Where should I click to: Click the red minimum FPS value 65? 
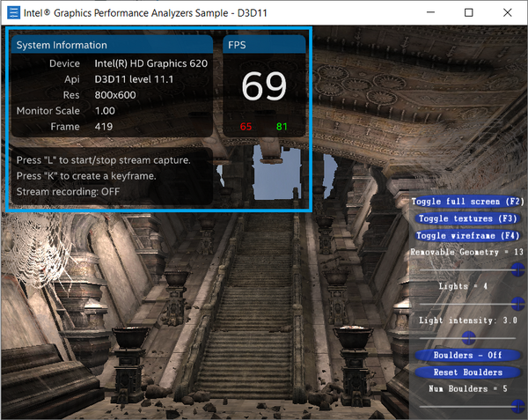coord(246,128)
